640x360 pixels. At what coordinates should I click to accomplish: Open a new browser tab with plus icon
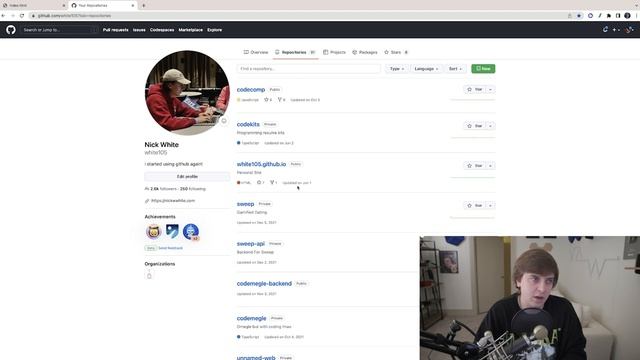tap(143, 6)
